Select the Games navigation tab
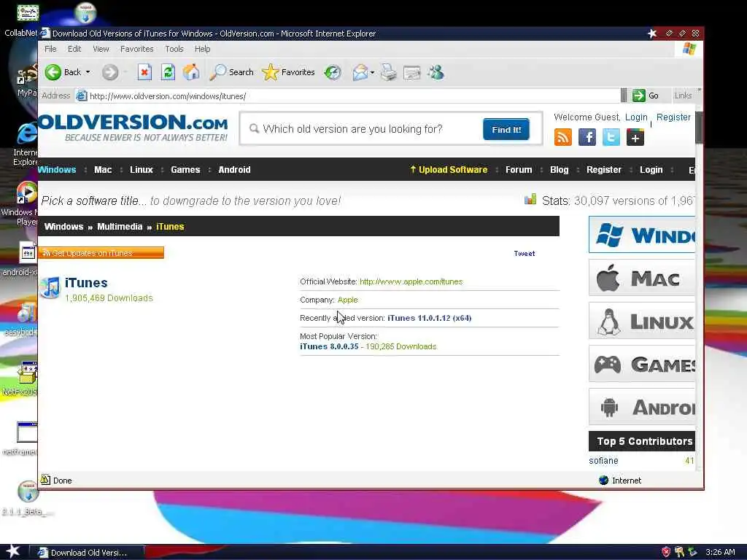Image resolution: width=747 pixels, height=560 pixels. (x=185, y=169)
